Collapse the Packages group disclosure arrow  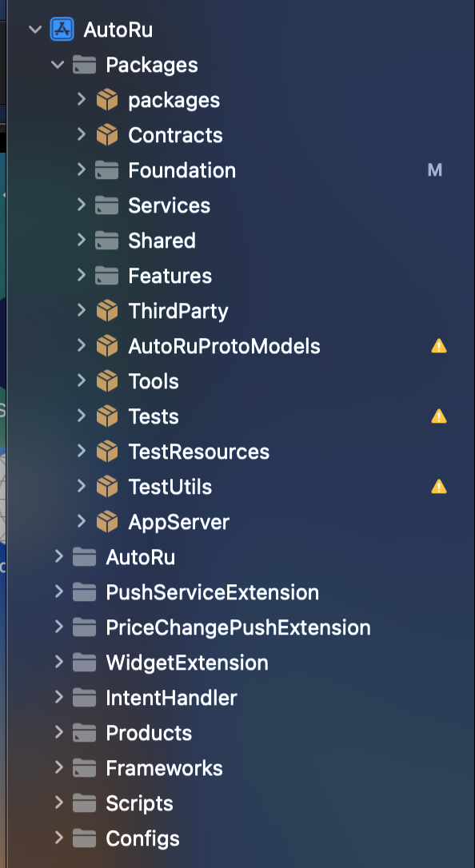58,65
